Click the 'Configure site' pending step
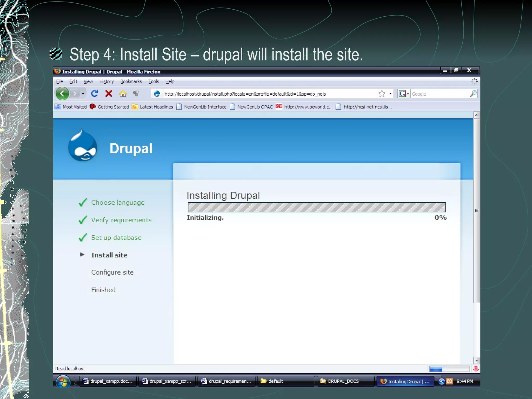The width and height of the screenshot is (532, 399). tap(112, 272)
